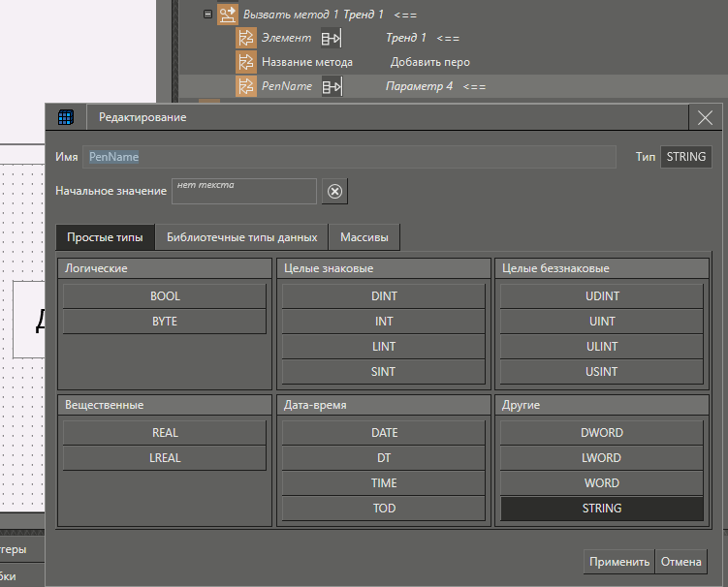The height and width of the screenshot is (587, 728).
Task: Click the Начальное значение text field
Action: (x=244, y=192)
